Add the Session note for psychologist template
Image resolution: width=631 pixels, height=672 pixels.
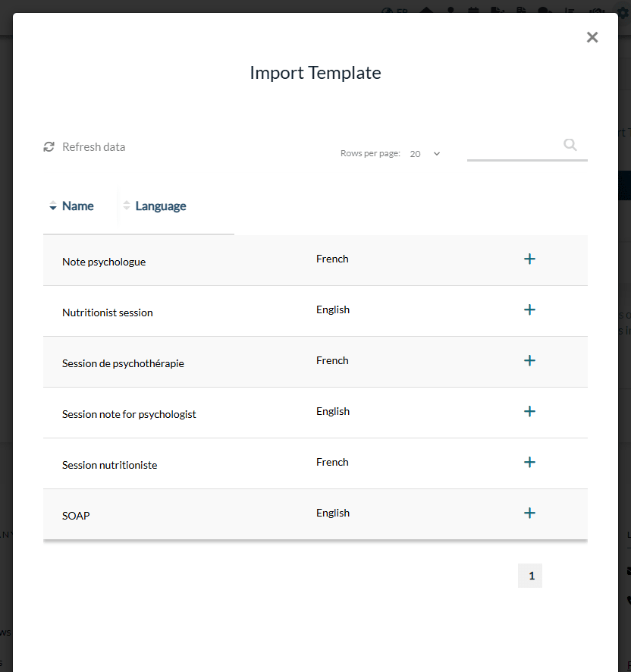pyautogui.click(x=529, y=411)
